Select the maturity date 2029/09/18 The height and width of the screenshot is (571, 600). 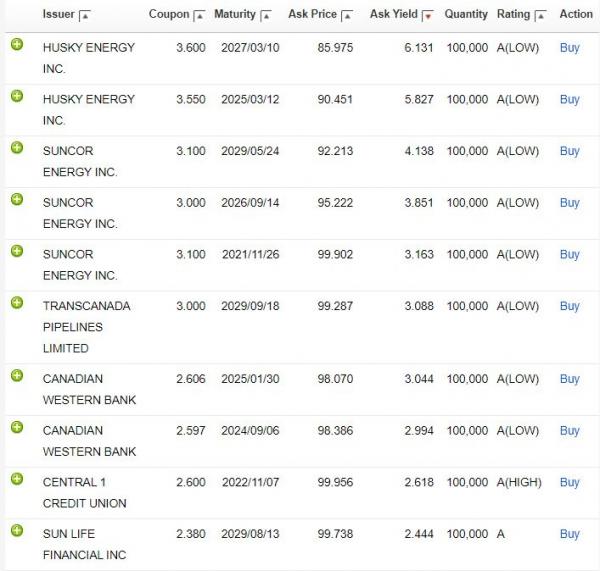click(x=250, y=306)
